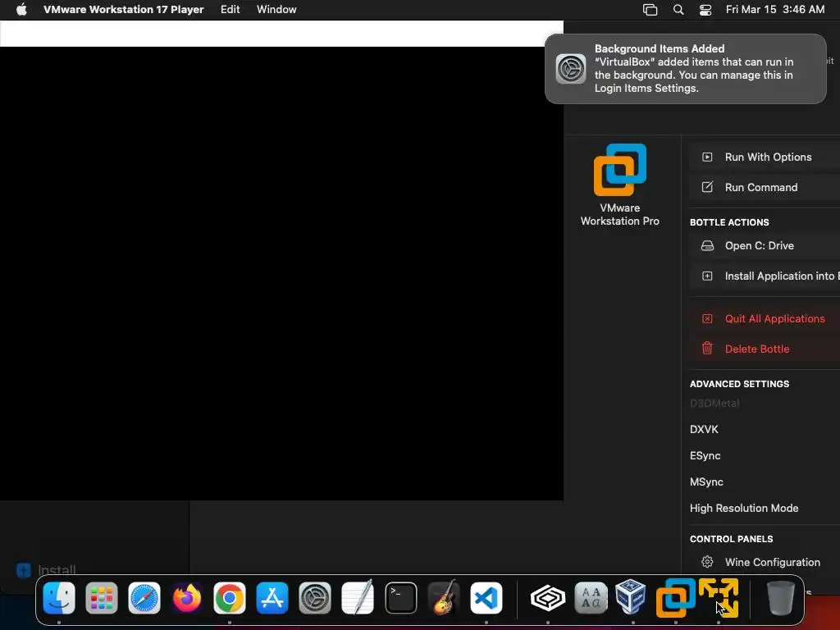Open the Trash in the dock
The height and width of the screenshot is (630, 840).
[x=781, y=598]
